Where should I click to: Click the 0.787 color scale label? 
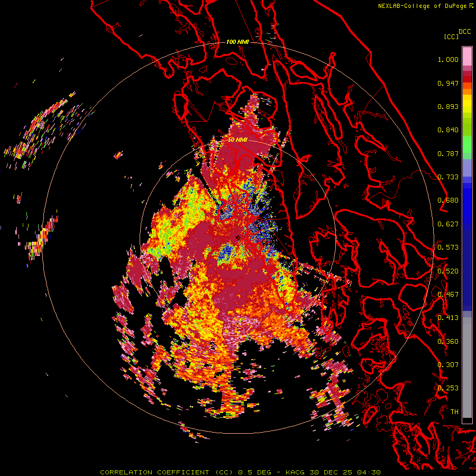point(448,153)
